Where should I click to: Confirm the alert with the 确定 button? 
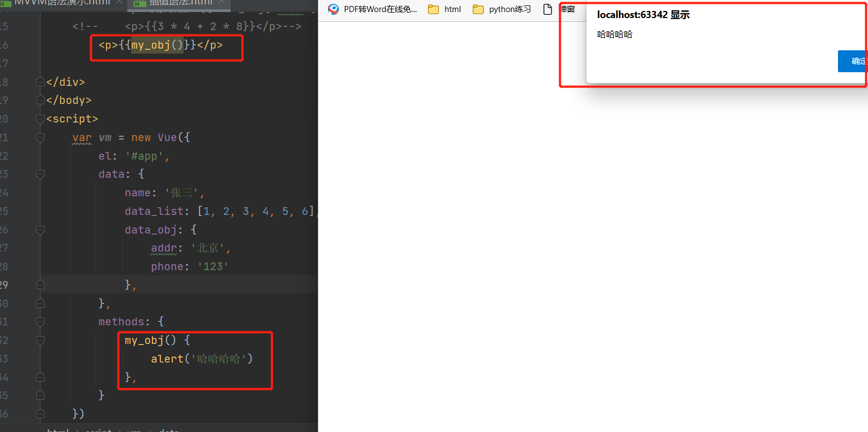[853, 61]
